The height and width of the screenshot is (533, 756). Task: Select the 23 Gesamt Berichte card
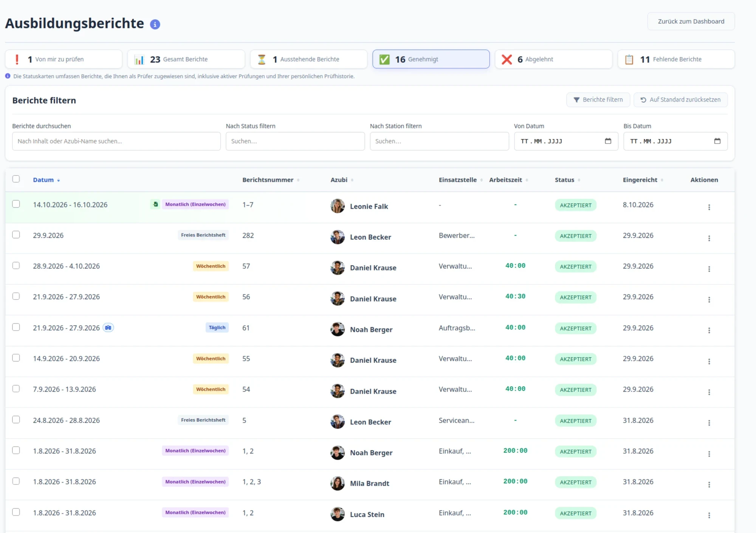click(186, 59)
